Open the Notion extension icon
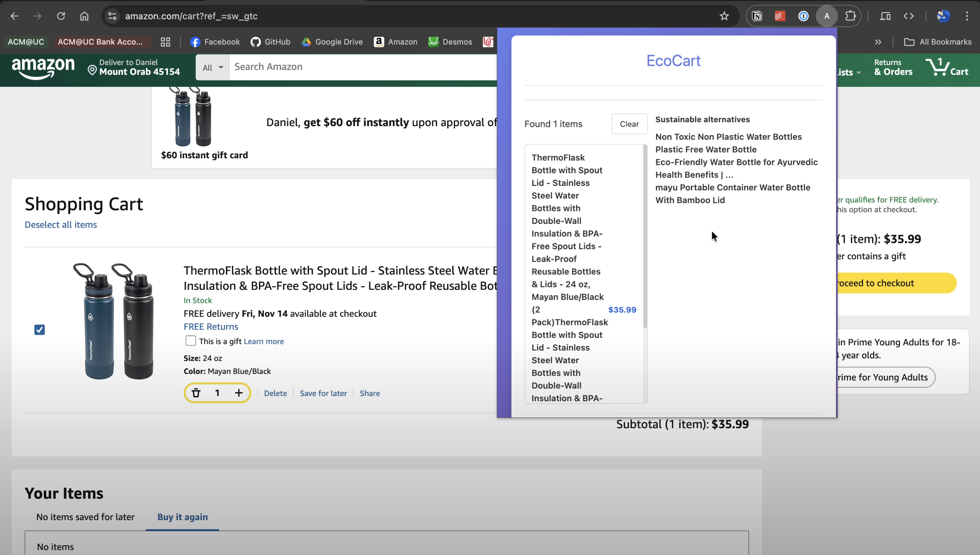 click(x=757, y=16)
